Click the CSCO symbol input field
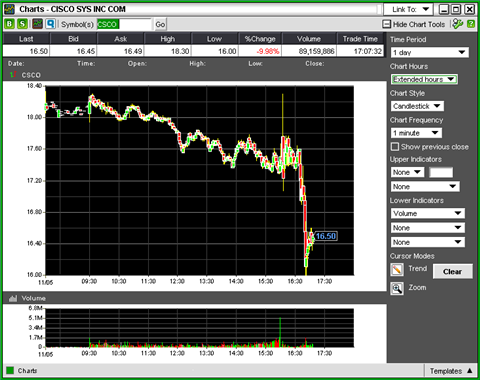480x380 pixels. click(x=124, y=24)
